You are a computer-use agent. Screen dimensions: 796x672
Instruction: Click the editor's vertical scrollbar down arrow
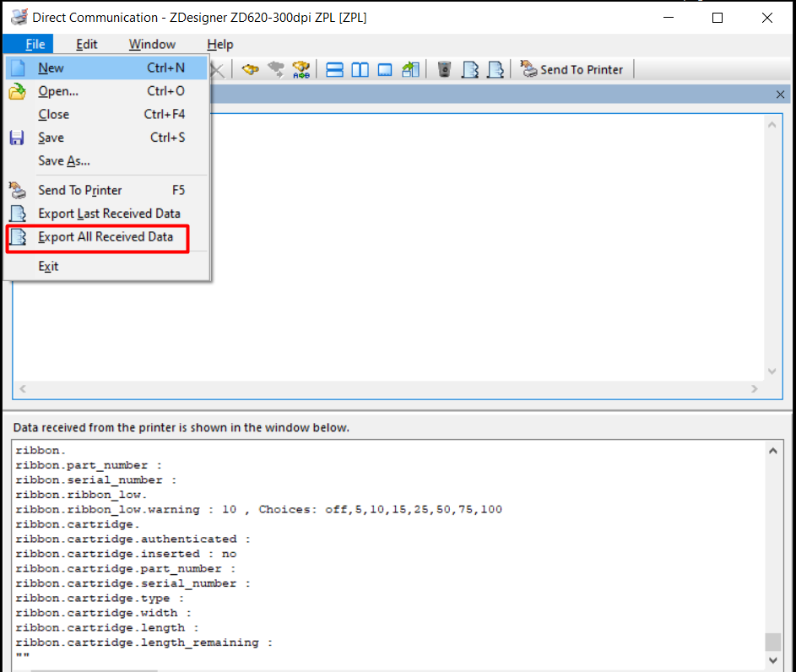tap(772, 371)
